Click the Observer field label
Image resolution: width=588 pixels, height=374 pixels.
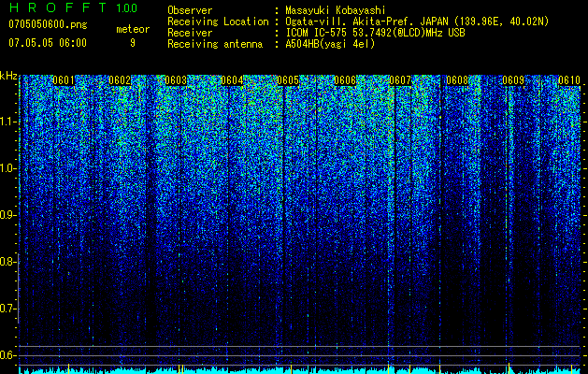point(190,10)
